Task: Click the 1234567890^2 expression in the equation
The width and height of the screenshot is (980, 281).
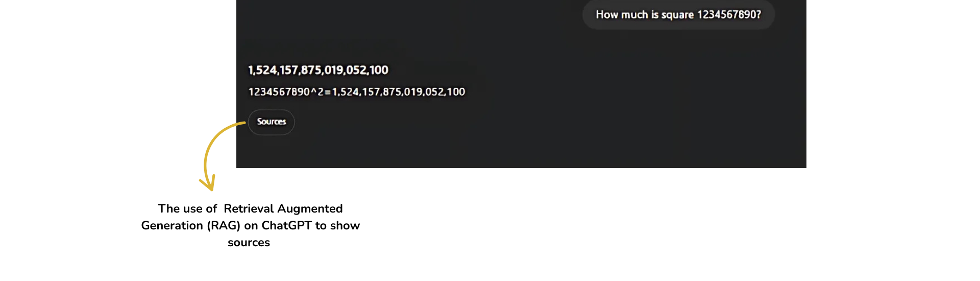Action: pyautogui.click(x=286, y=92)
